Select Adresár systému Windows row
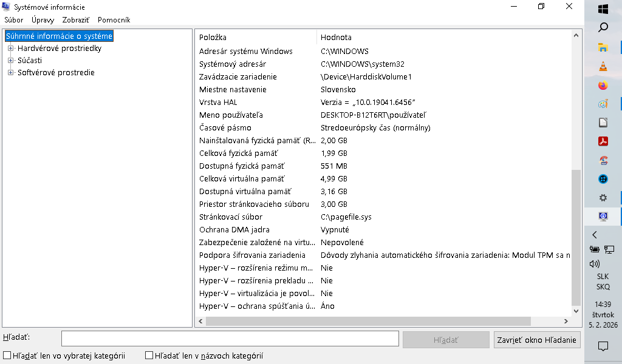 383,51
